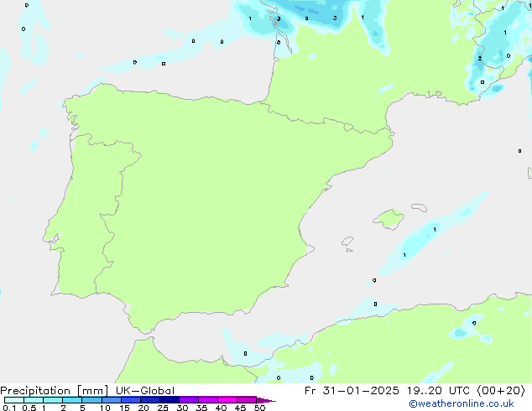
Task: Click the '19..20 UTC' time text
Action: 438,391
